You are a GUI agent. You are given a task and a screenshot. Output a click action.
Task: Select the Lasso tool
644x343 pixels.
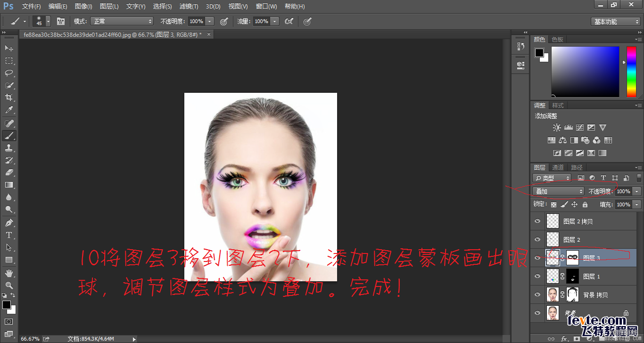(9, 73)
